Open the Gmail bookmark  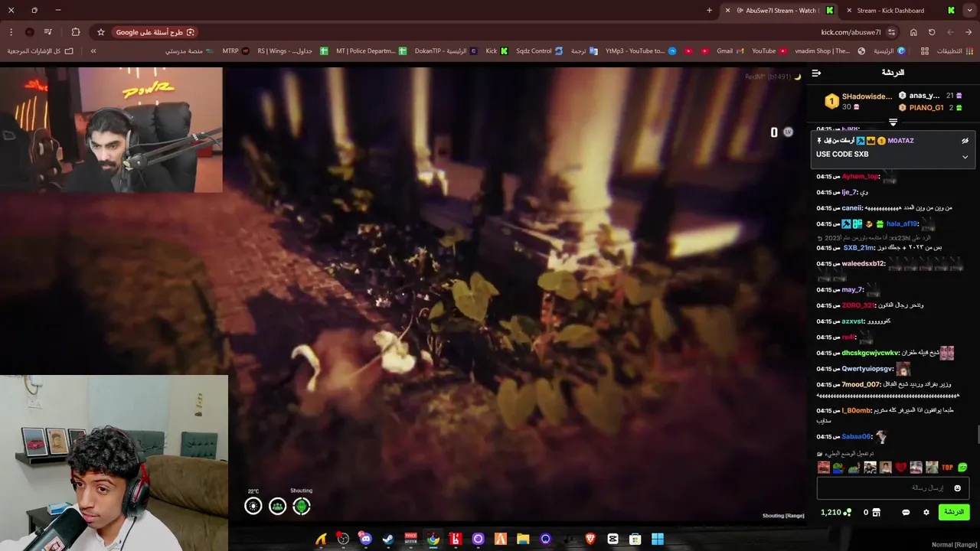730,51
